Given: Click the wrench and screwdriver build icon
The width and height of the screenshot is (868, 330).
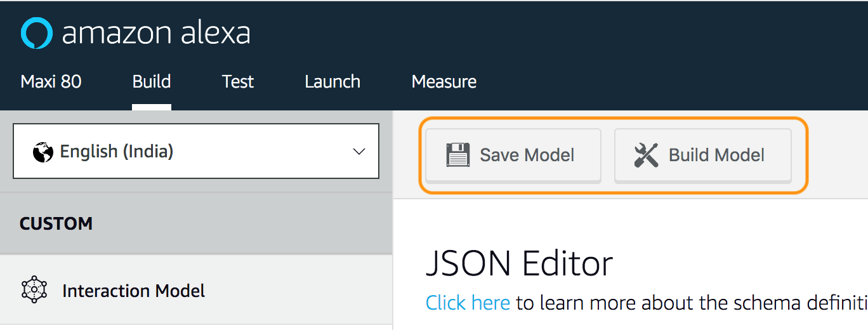Looking at the screenshot, I should [646, 155].
